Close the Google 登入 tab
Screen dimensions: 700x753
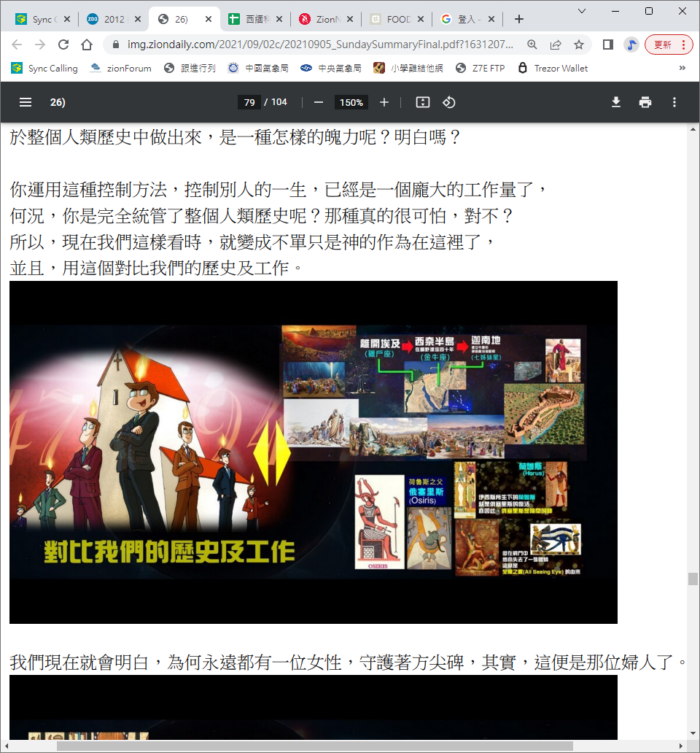[491, 19]
